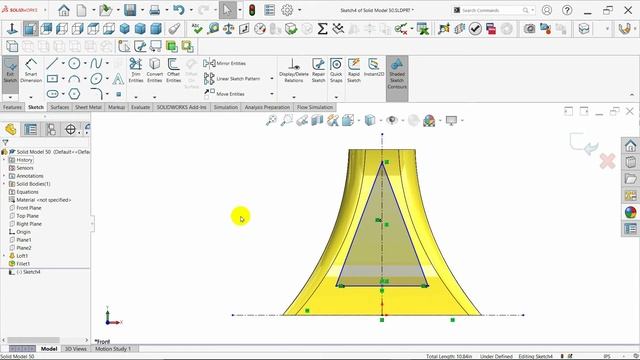Switch to the Surfaces tab

[60, 107]
